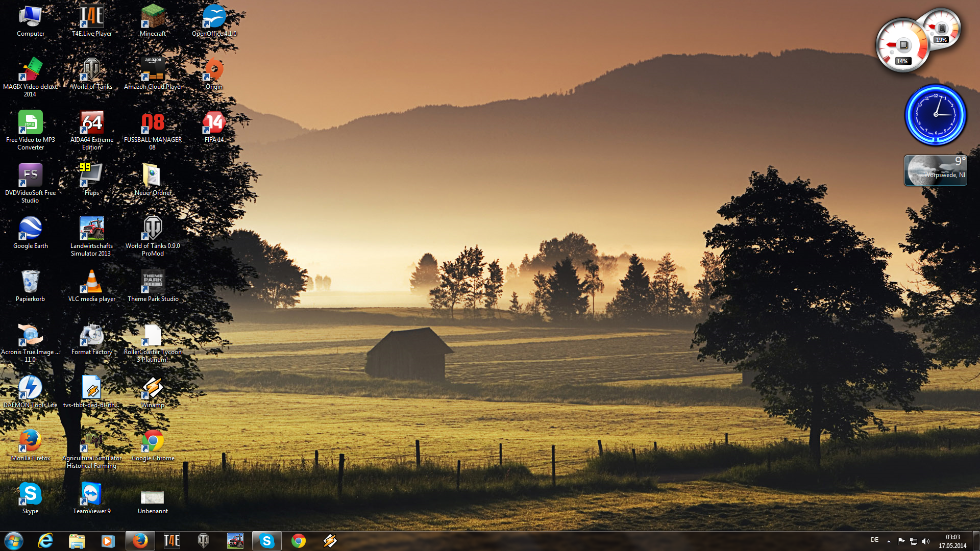Screen dimensions: 980x551
Task: Open Landwirtschafts Simulator taskbar icon
Action: [x=235, y=541]
